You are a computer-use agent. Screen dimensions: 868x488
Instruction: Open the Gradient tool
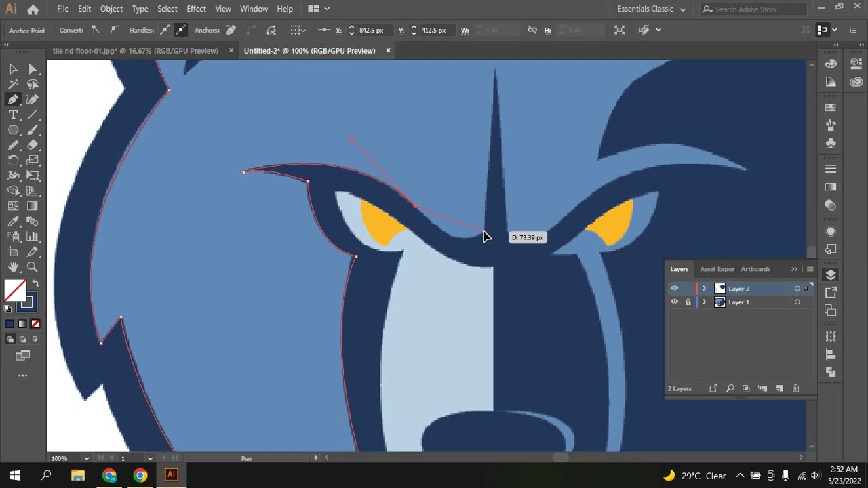(x=33, y=206)
